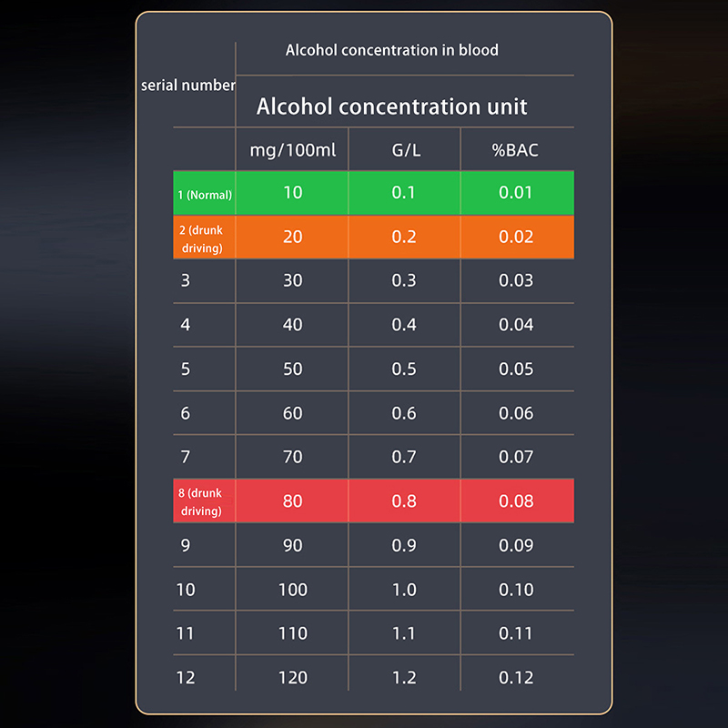Click the 0.3 value in G/L column
Image resolution: width=728 pixels, height=728 pixels.
404,280
